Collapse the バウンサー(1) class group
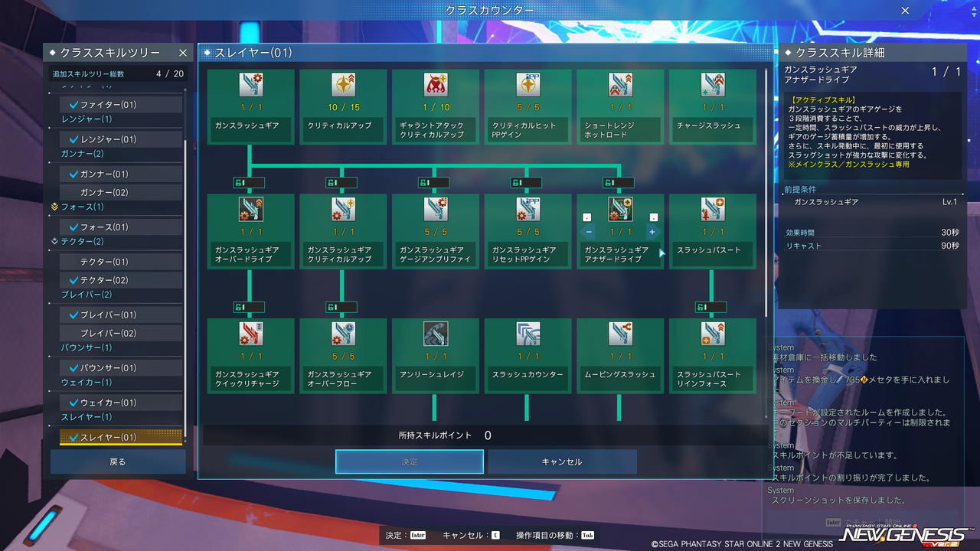The height and width of the screenshot is (551, 980). coord(87,347)
